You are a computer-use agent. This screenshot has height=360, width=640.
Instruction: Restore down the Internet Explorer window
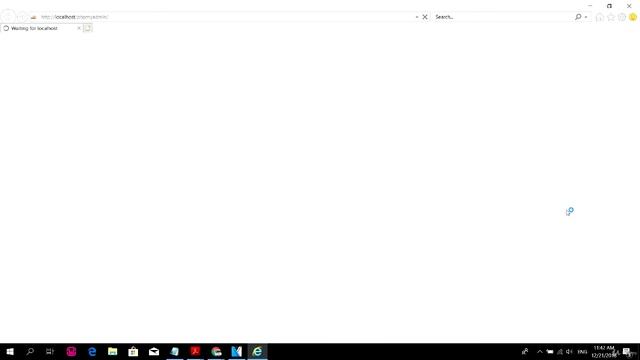coord(609,6)
